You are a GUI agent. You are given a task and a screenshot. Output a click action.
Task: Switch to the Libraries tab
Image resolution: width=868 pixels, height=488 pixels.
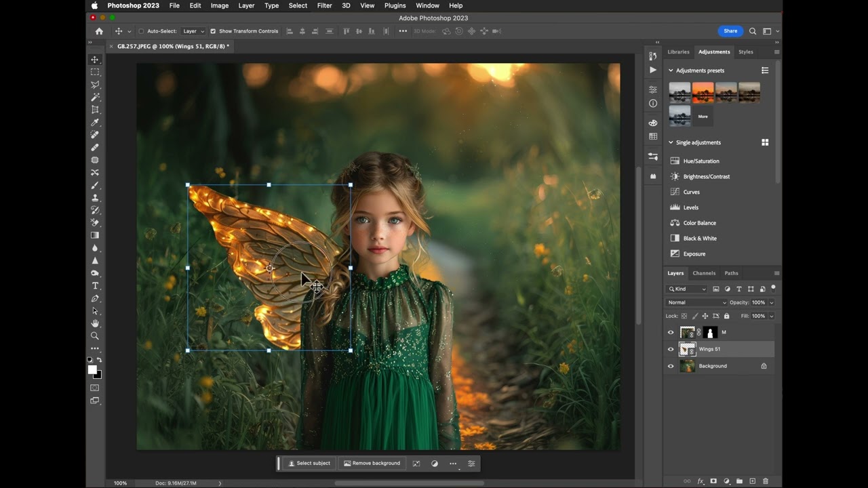(x=678, y=52)
